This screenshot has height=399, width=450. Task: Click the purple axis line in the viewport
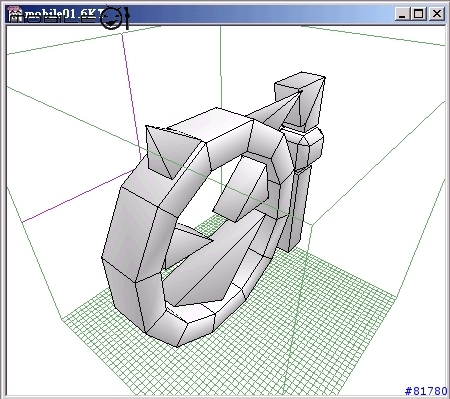click(x=131, y=97)
